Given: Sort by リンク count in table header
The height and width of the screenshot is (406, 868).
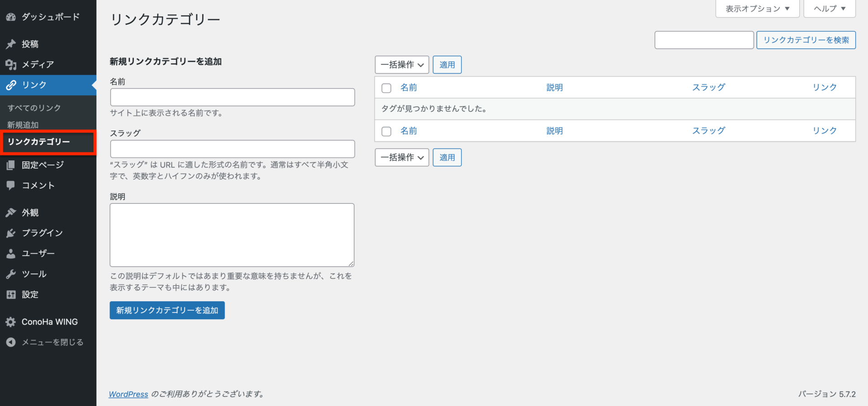Looking at the screenshot, I should (825, 88).
